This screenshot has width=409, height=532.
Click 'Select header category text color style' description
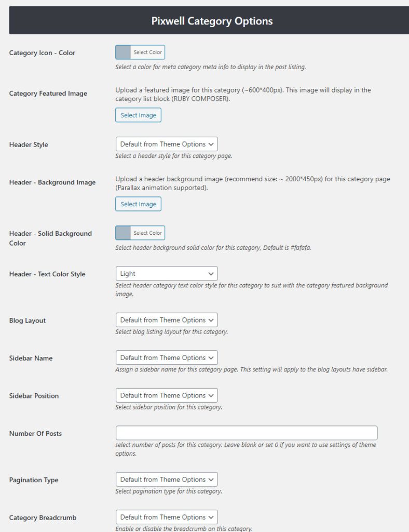click(251, 289)
